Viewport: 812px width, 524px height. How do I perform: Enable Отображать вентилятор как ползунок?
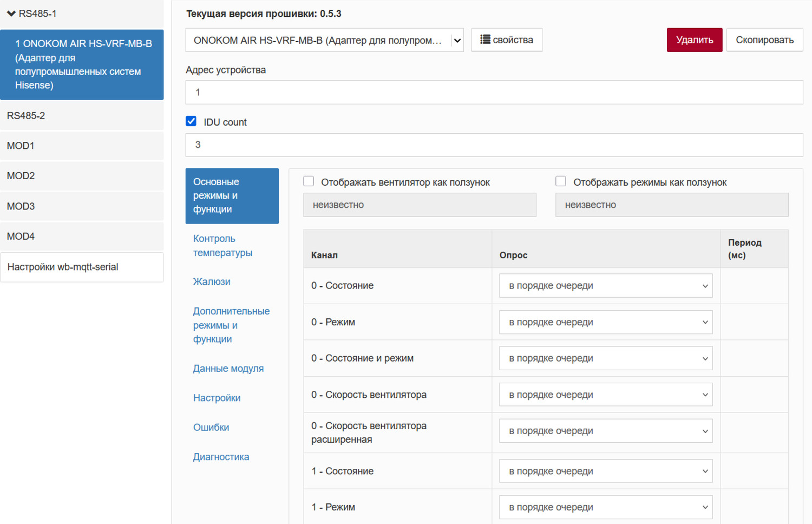(x=309, y=181)
